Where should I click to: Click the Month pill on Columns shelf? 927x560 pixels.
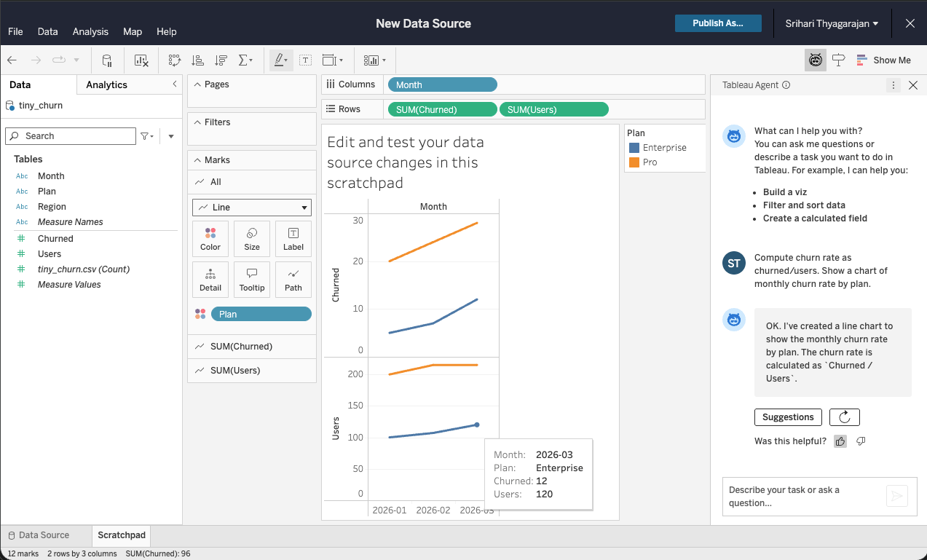point(443,84)
